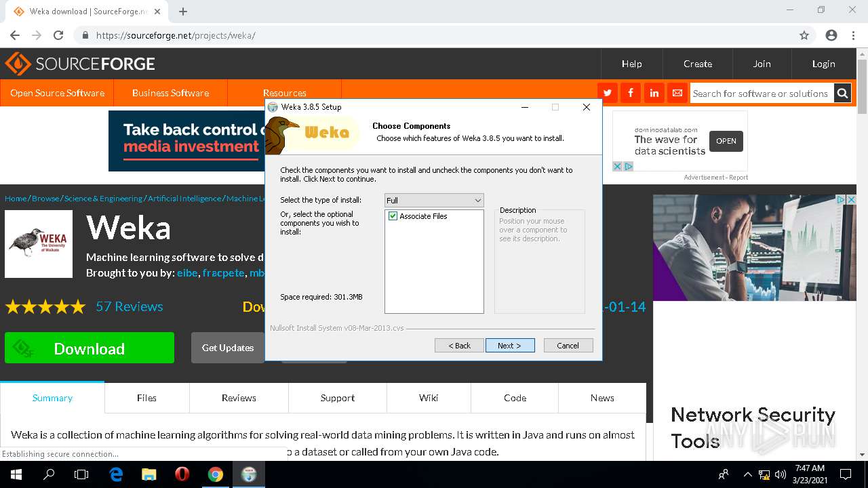Close the Weka Setup dialog

click(587, 107)
